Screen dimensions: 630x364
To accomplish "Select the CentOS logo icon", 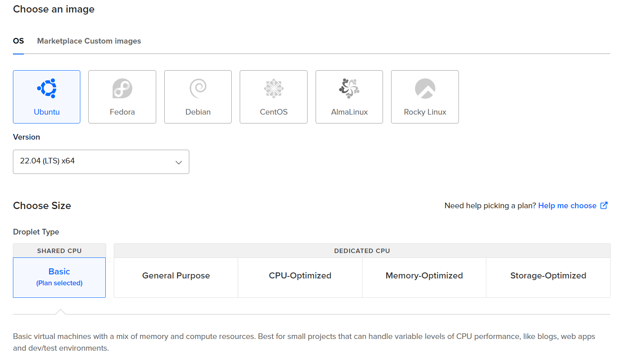I will tap(274, 88).
